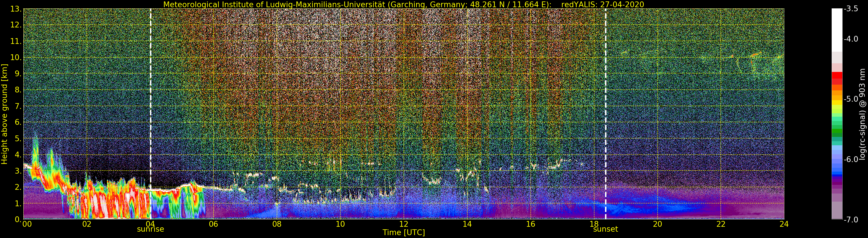Click the 20 tick on the time axis
Image resolution: width=868 pixels, height=238 pixels.
click(657, 224)
